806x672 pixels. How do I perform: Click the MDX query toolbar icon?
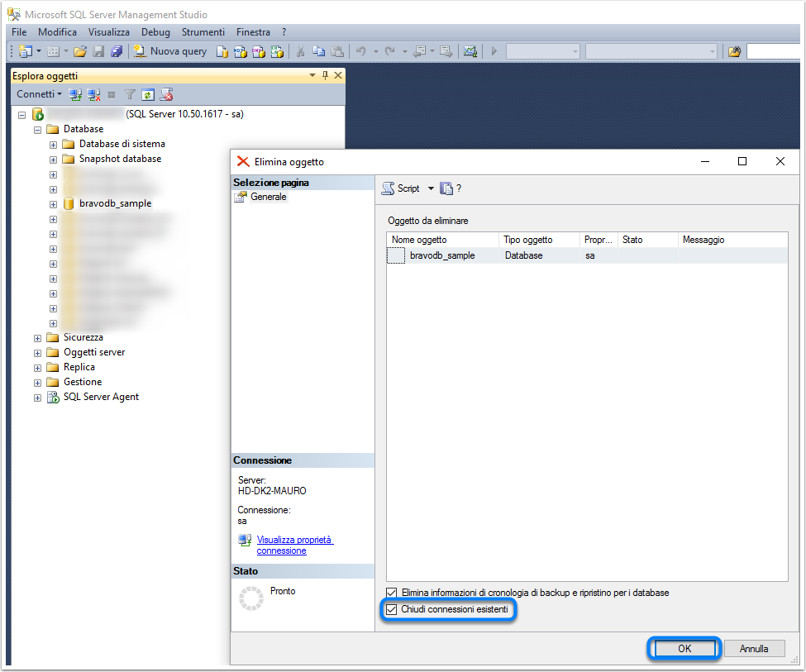tap(240, 51)
